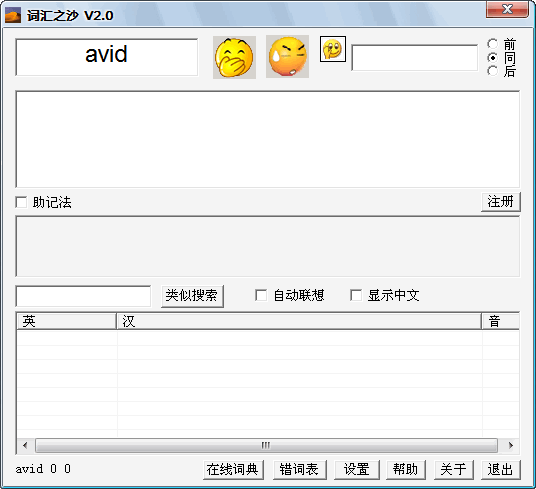The image size is (536, 489).
Task: Select the 后 radio button
Action: click(x=493, y=71)
